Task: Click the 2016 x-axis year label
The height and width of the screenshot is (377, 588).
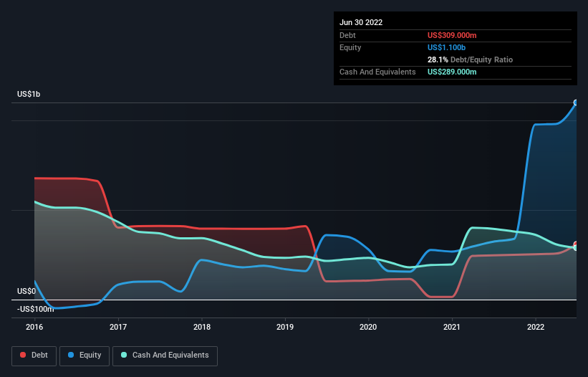Action: point(34,327)
